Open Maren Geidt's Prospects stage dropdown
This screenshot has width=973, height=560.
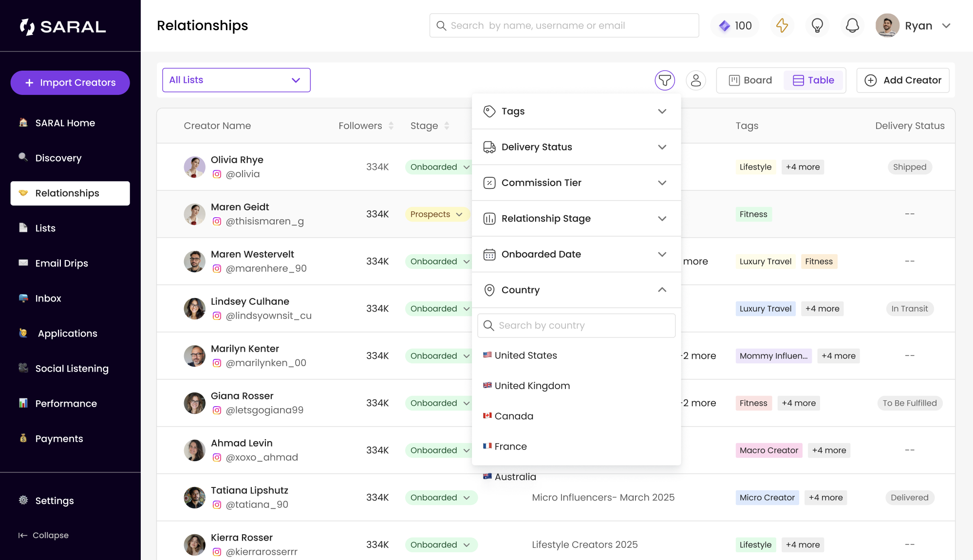437,214
